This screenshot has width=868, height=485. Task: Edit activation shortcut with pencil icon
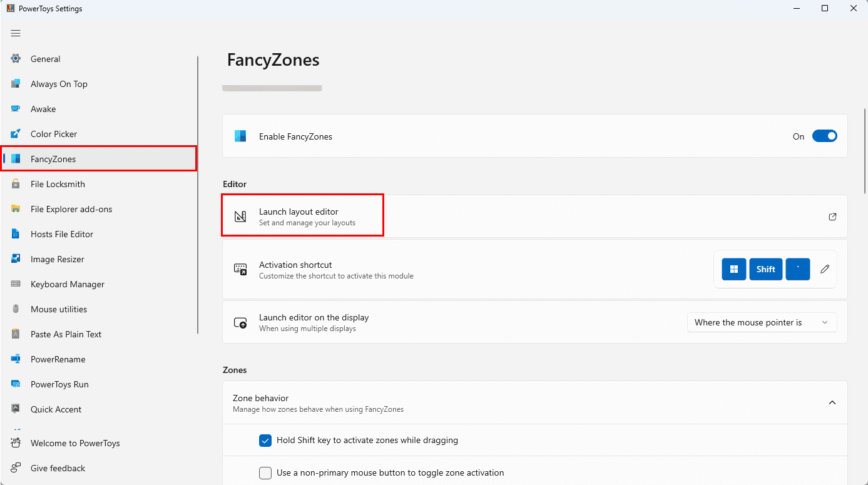[x=825, y=269]
